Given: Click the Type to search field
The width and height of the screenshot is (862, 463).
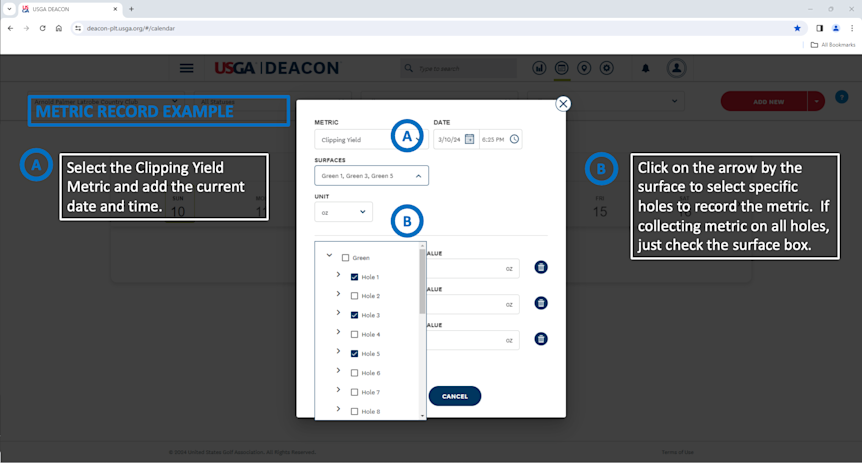Looking at the screenshot, I should pos(458,68).
